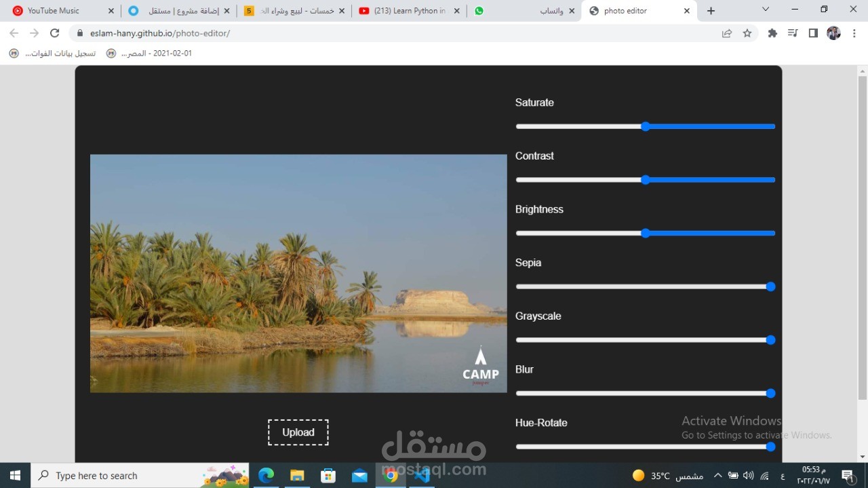Expand hidden icons in the system tray
868x488 pixels.
717,475
